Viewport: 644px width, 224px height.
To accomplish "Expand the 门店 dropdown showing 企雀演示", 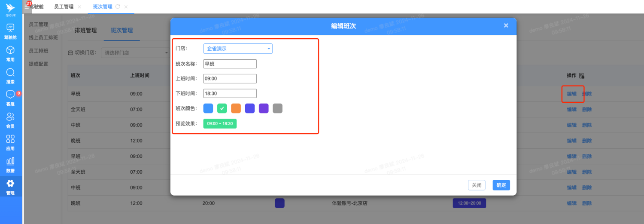I will click(x=238, y=49).
